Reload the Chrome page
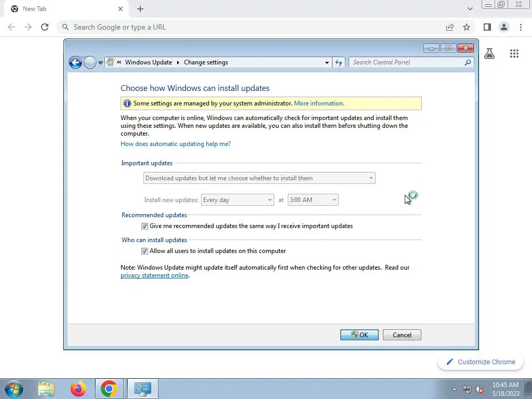This screenshot has width=532, height=399. (45, 27)
